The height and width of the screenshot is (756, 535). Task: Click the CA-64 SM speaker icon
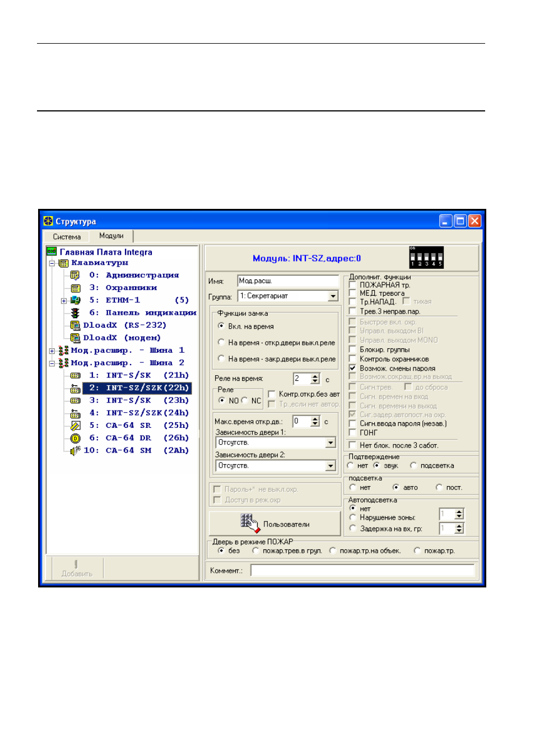(75, 451)
